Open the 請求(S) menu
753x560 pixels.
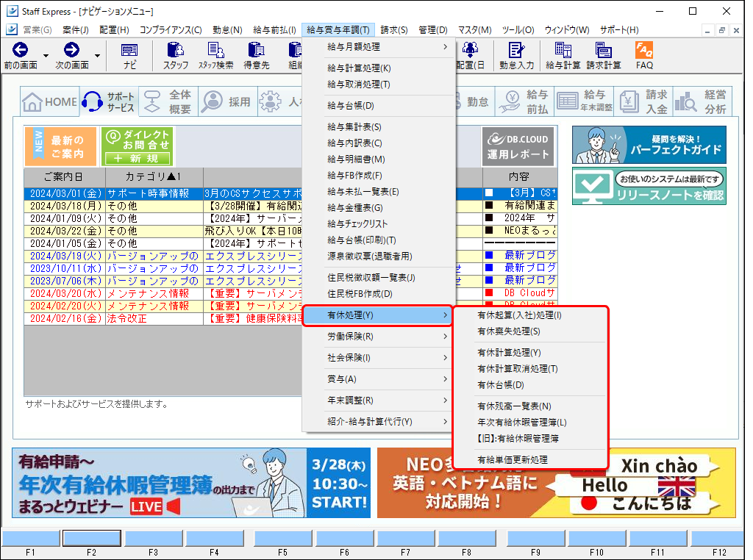[x=394, y=30]
